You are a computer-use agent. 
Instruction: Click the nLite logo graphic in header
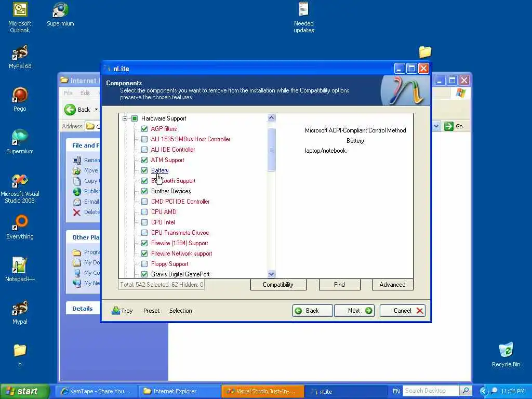(404, 90)
